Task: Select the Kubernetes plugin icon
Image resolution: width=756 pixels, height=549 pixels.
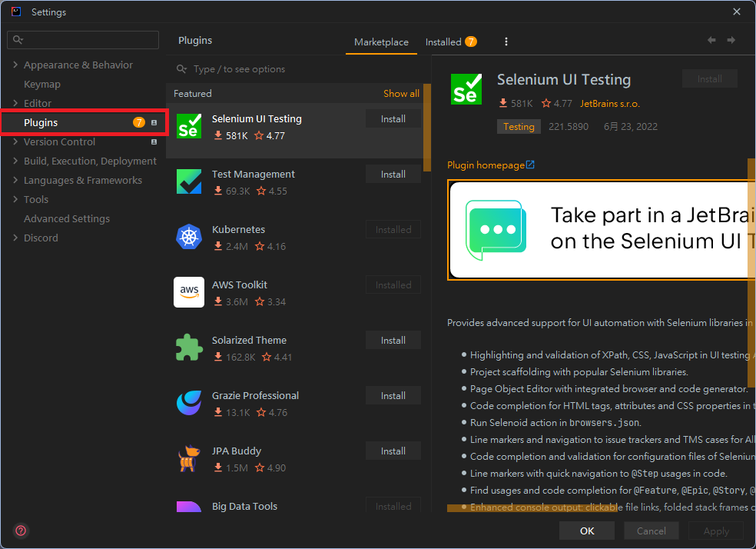Action: pos(189,237)
